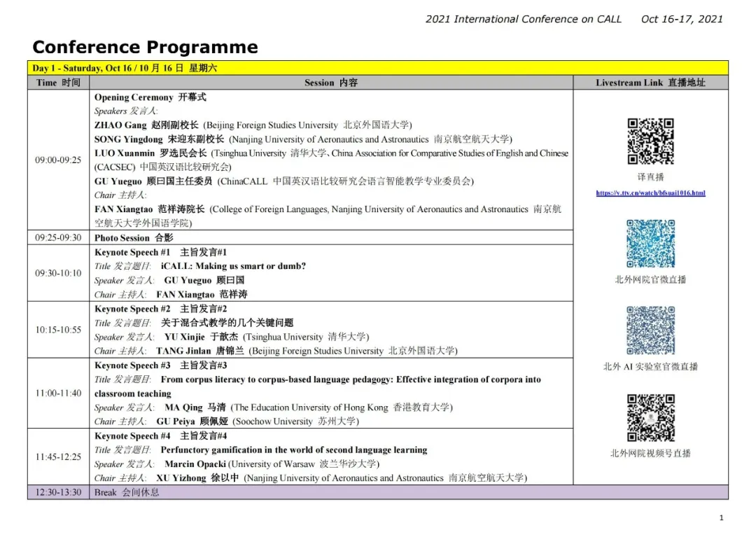The height and width of the screenshot is (535, 756).
Task: Click the QR code above 译直播
Action: [x=650, y=141]
